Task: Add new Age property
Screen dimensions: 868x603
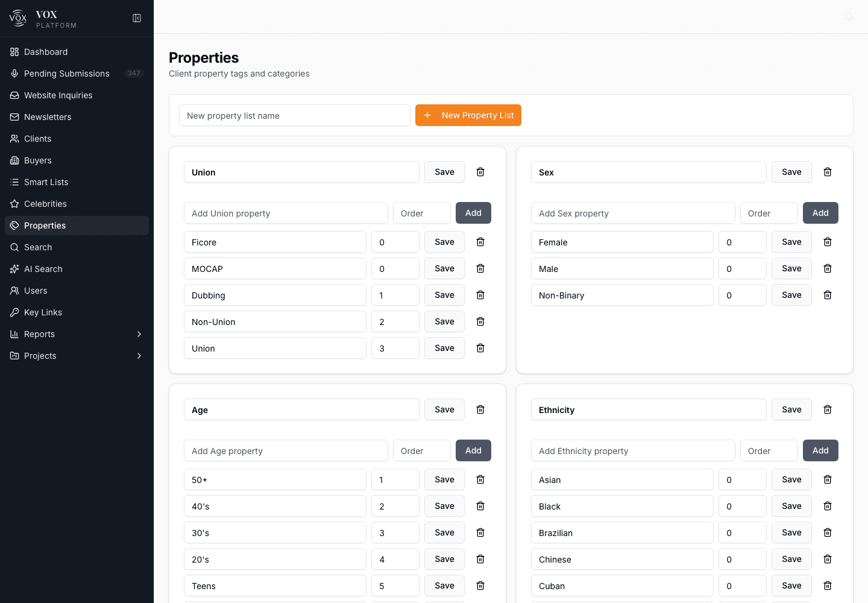Action: click(x=473, y=450)
